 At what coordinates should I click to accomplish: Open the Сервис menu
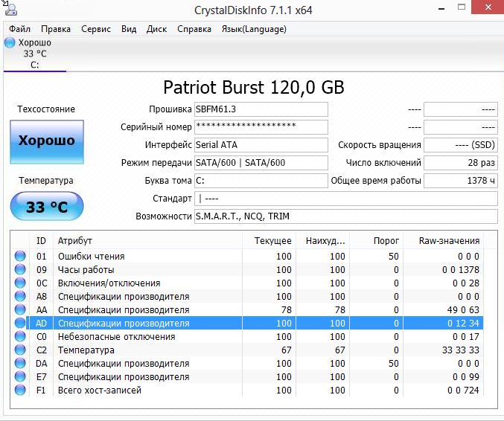click(96, 29)
